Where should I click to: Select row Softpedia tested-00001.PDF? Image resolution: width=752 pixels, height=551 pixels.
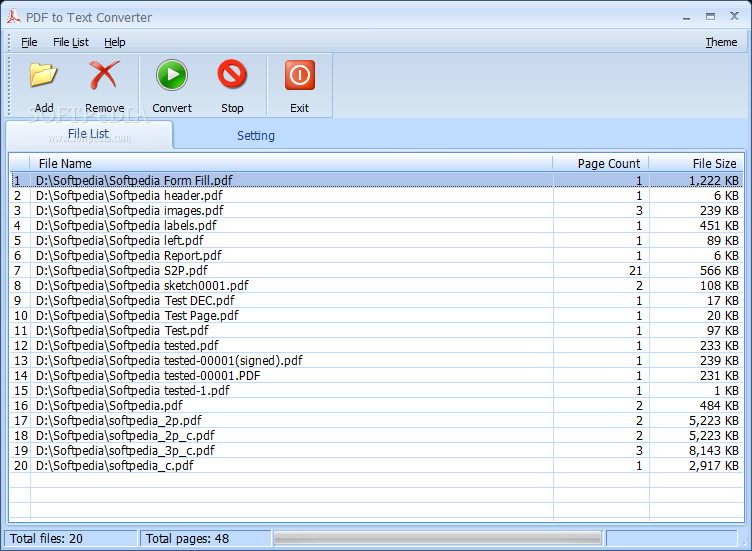(376, 375)
